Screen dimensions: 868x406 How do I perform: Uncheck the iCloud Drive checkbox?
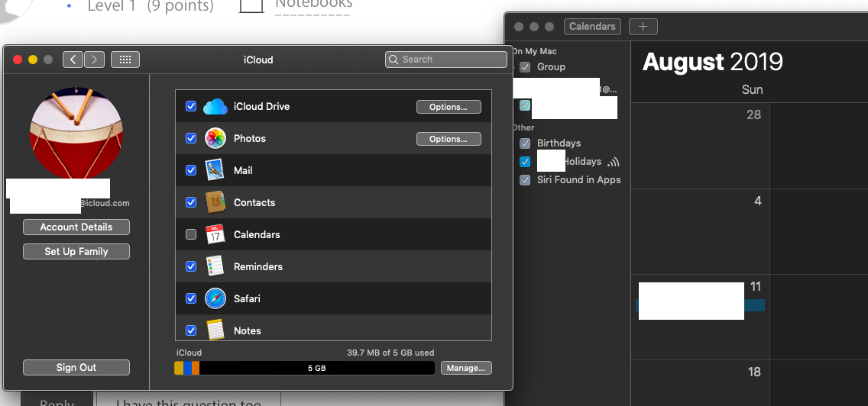point(191,106)
